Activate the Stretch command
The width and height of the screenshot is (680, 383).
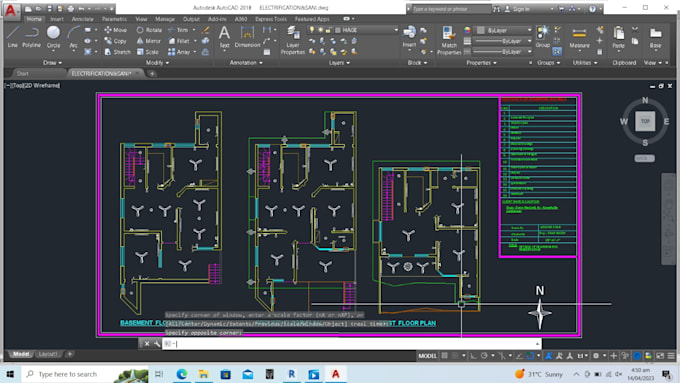117,52
